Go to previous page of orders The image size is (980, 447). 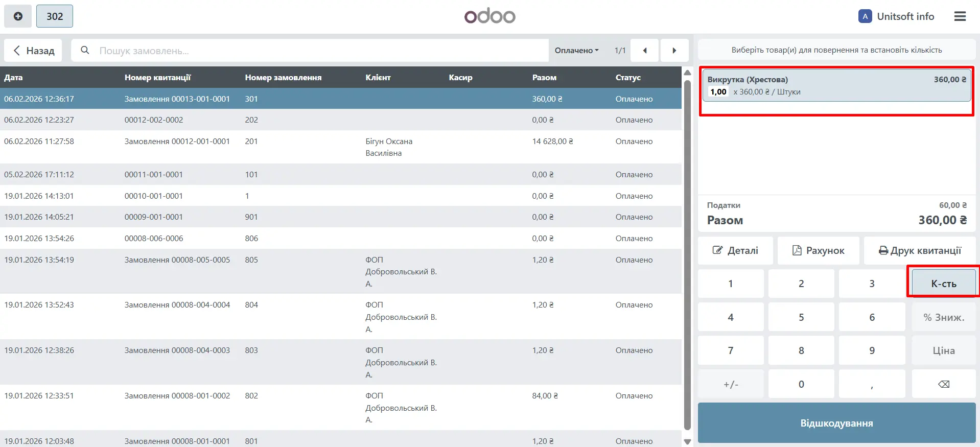pyautogui.click(x=644, y=51)
